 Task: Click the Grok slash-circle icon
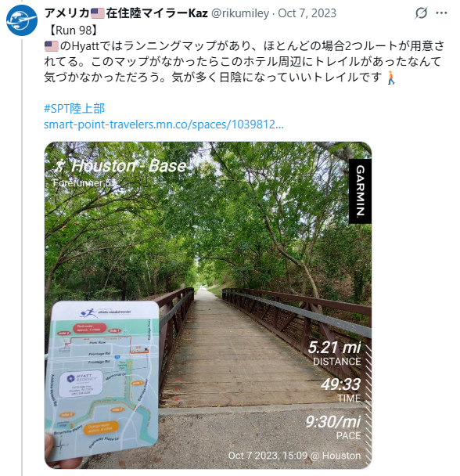click(421, 13)
